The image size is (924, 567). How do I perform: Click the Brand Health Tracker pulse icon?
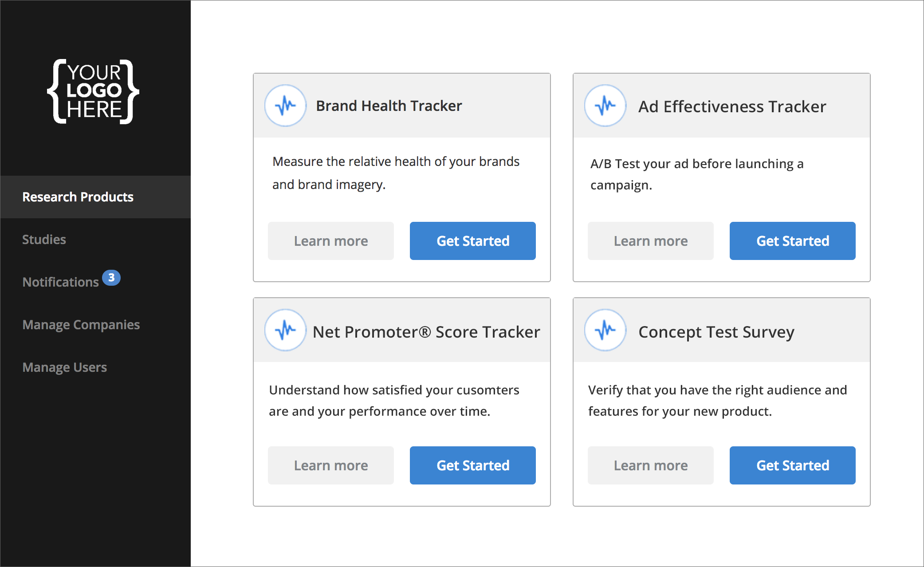(285, 106)
